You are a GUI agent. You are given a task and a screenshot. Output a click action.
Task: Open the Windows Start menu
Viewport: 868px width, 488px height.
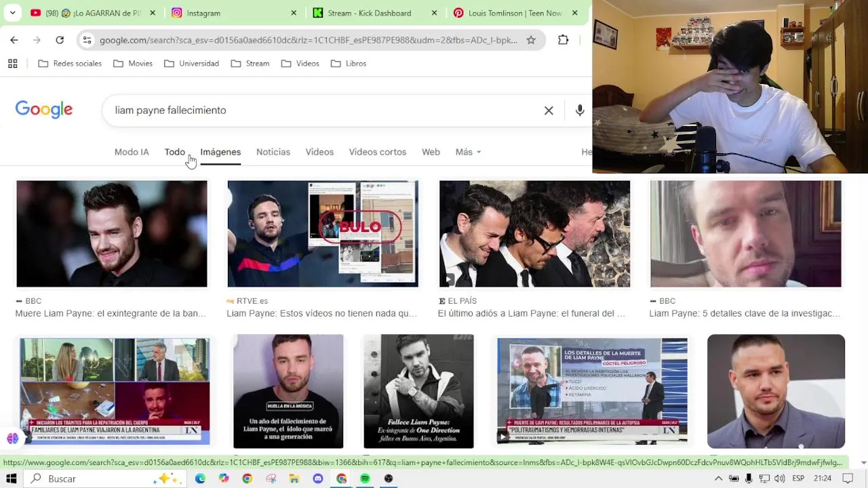[12, 479]
